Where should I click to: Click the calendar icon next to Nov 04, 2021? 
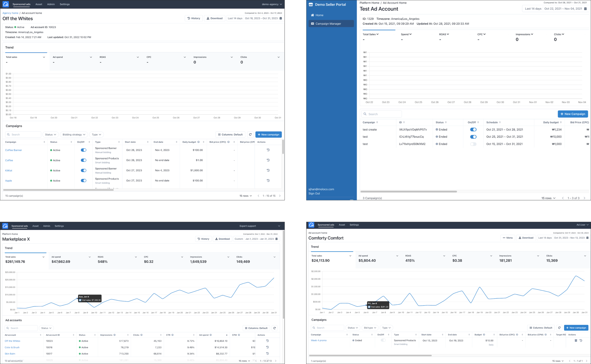tap(585, 9)
